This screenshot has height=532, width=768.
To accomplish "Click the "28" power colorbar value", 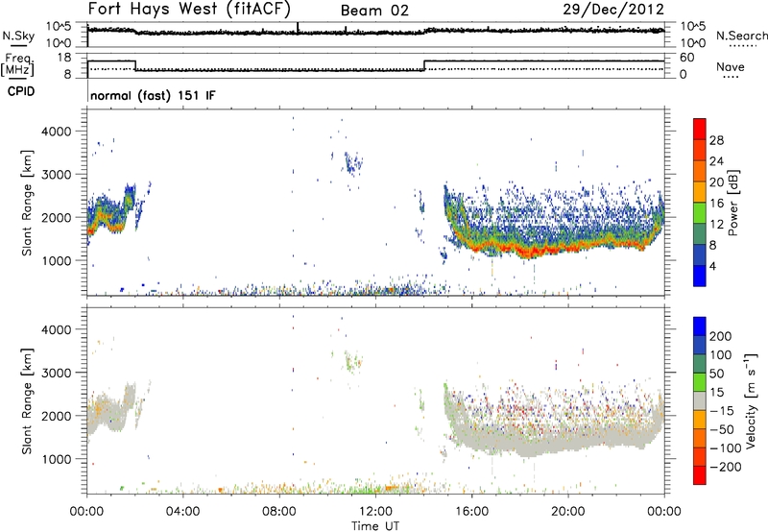I will pos(716,140).
